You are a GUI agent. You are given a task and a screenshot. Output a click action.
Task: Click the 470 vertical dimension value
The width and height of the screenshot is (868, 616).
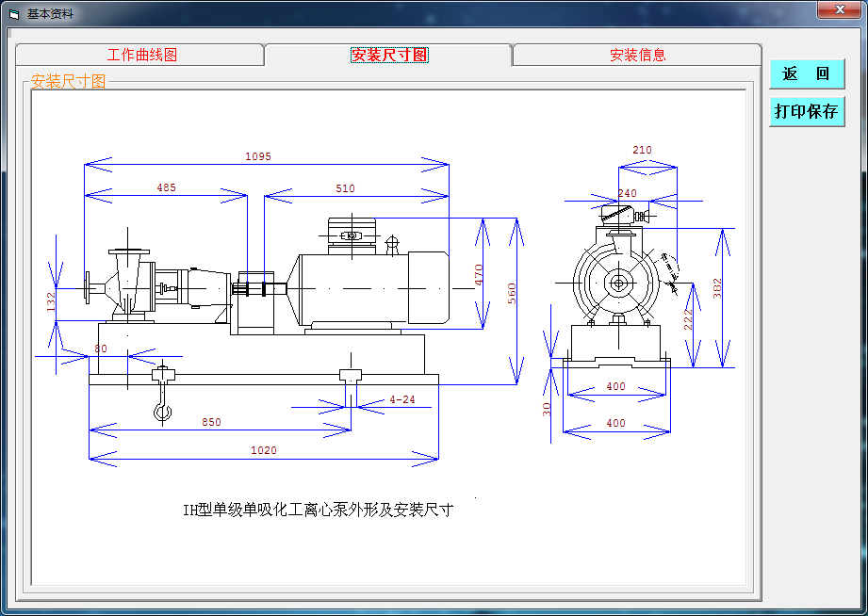[479, 274]
